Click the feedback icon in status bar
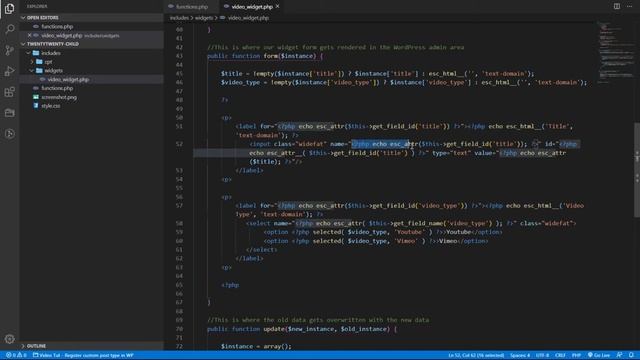640x360 pixels. (619, 355)
